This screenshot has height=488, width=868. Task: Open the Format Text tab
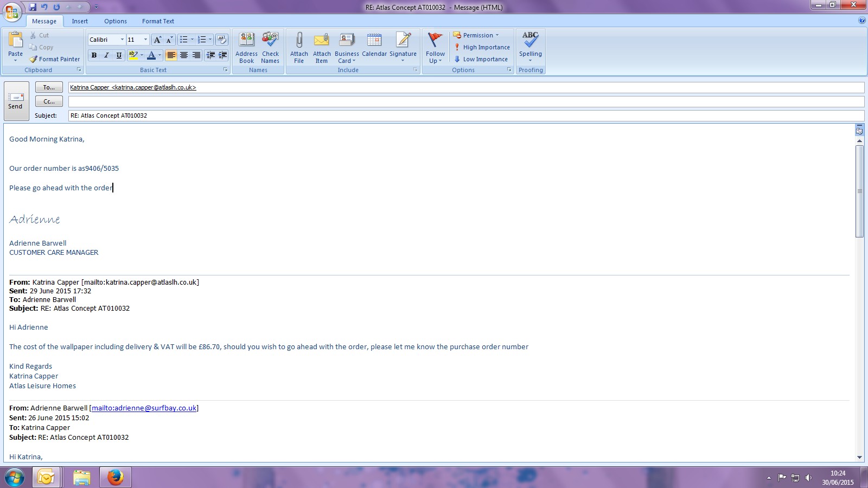[x=158, y=21]
